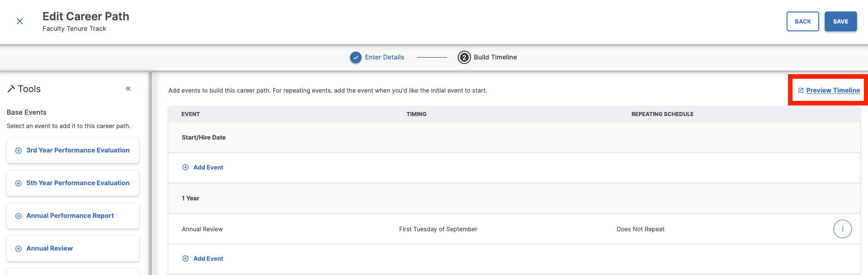Click plus icon beside Annual Review tool
Image resolution: width=868 pixels, height=275 pixels.
(18, 249)
